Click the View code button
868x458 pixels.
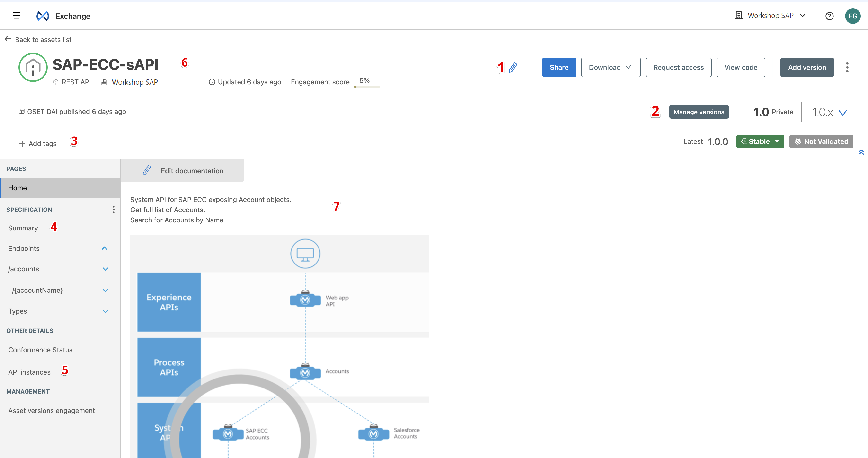741,67
